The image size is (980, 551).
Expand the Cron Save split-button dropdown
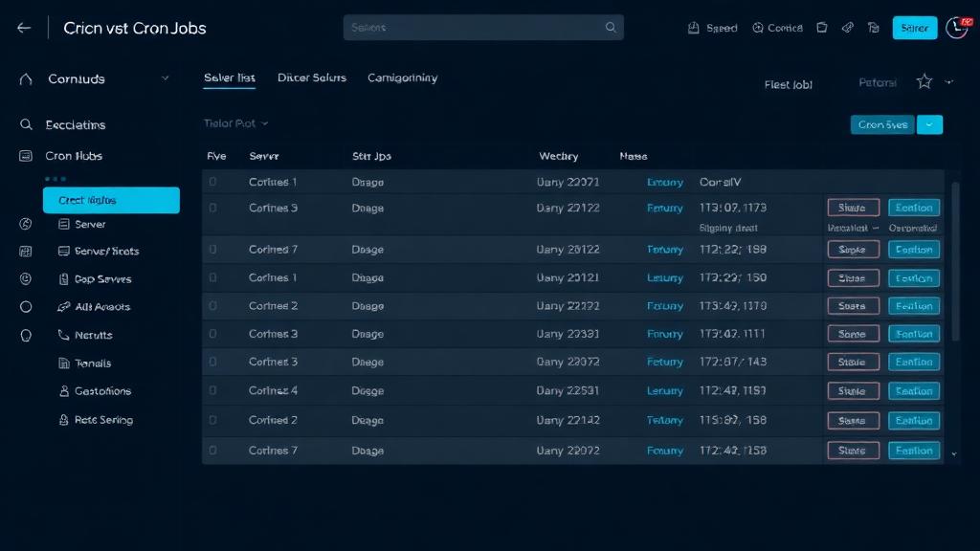click(x=929, y=124)
